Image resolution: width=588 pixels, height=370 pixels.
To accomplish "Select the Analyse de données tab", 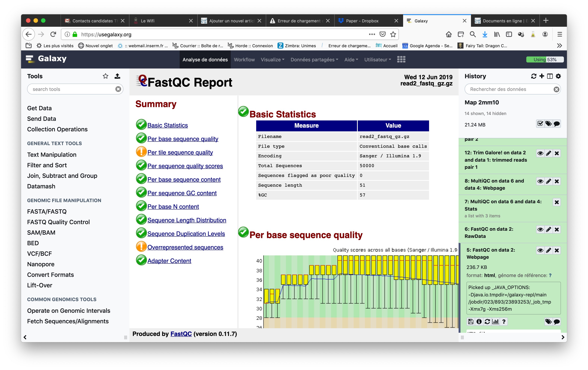I will coord(205,60).
